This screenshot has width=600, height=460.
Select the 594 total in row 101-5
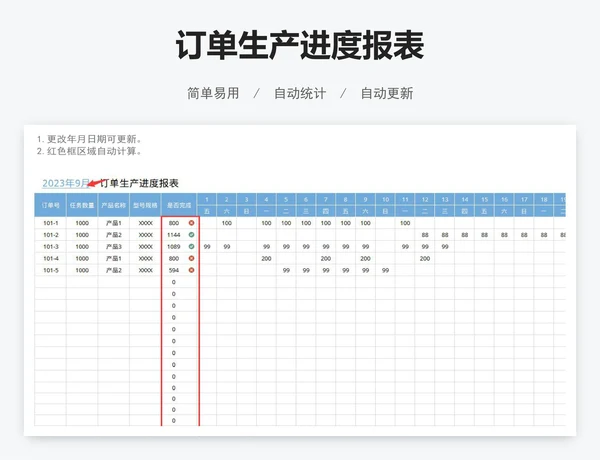[x=174, y=270]
